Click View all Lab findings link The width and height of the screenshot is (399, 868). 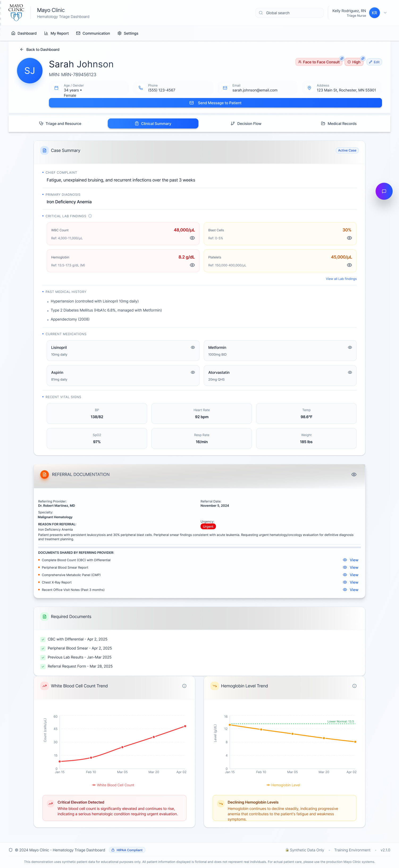tap(341, 279)
